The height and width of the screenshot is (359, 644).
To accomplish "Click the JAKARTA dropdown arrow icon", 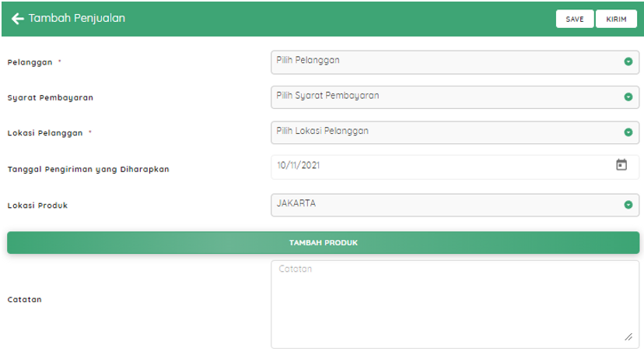I will click(628, 205).
